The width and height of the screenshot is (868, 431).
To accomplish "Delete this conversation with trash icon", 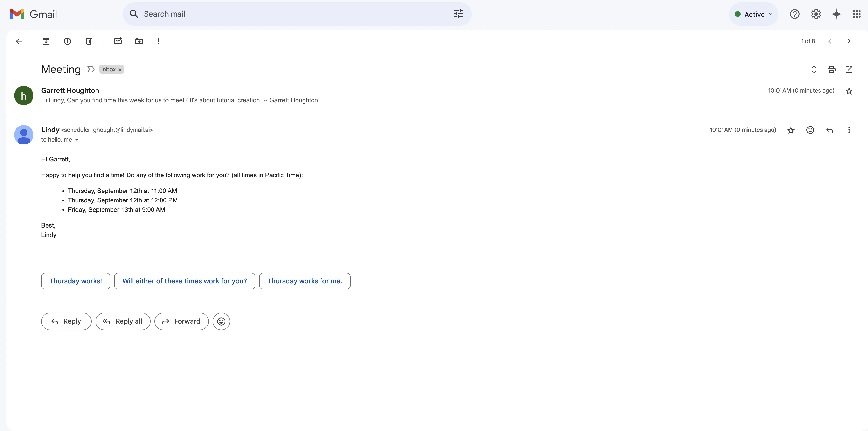I will tap(89, 41).
